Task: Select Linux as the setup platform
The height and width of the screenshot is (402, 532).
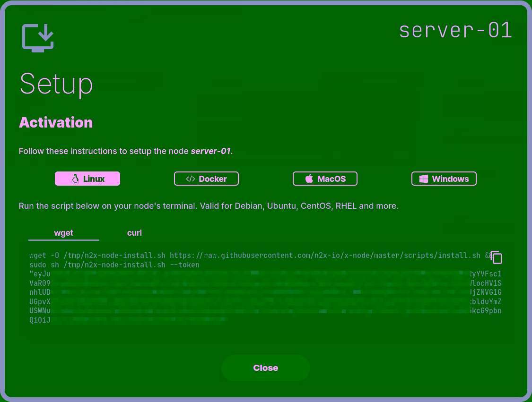Action: pyautogui.click(x=87, y=179)
